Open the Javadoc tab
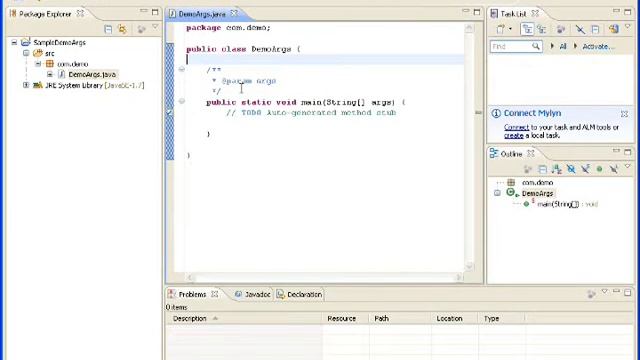640x360 pixels. pyautogui.click(x=257, y=294)
